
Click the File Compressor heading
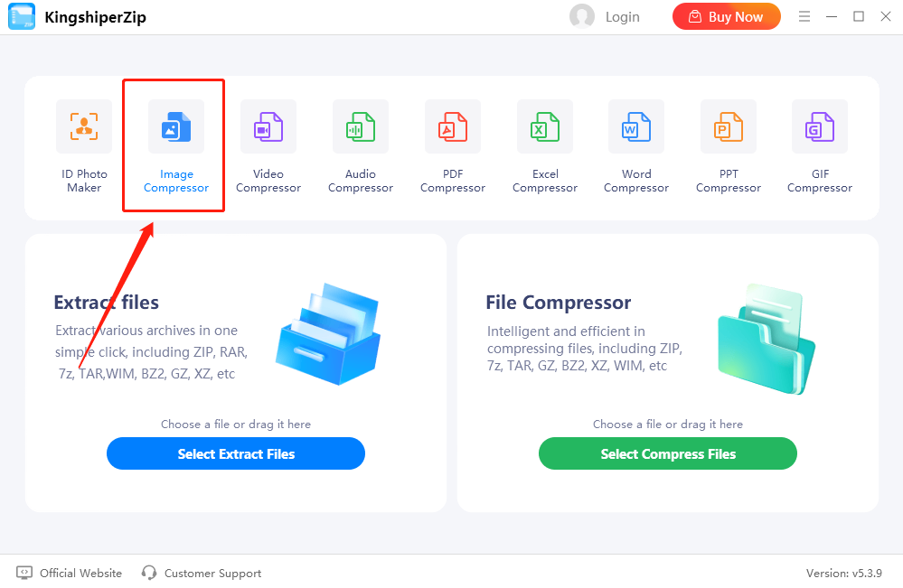point(558,302)
